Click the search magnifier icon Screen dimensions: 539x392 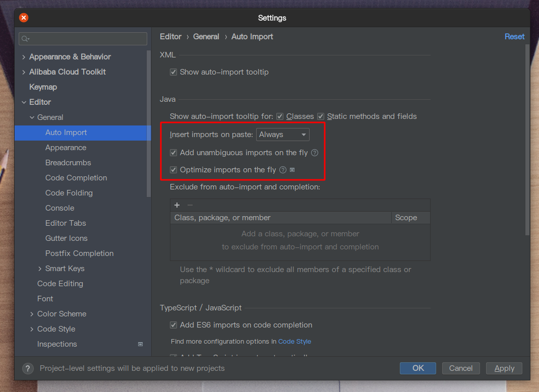[x=25, y=39]
